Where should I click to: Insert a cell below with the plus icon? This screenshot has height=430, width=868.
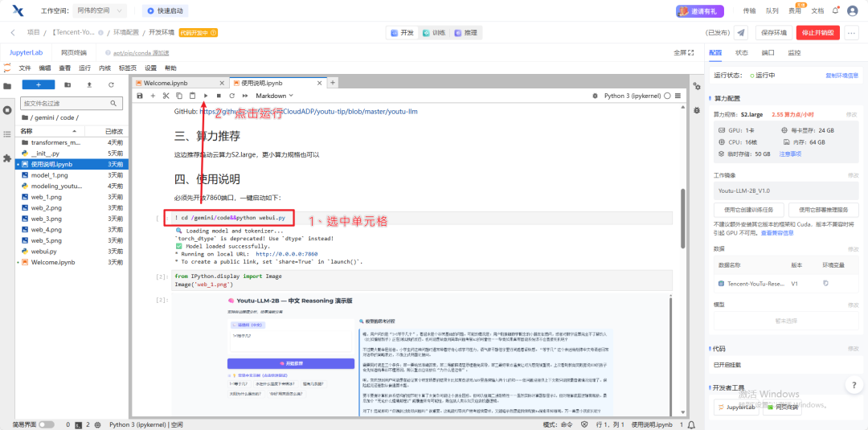coord(153,96)
